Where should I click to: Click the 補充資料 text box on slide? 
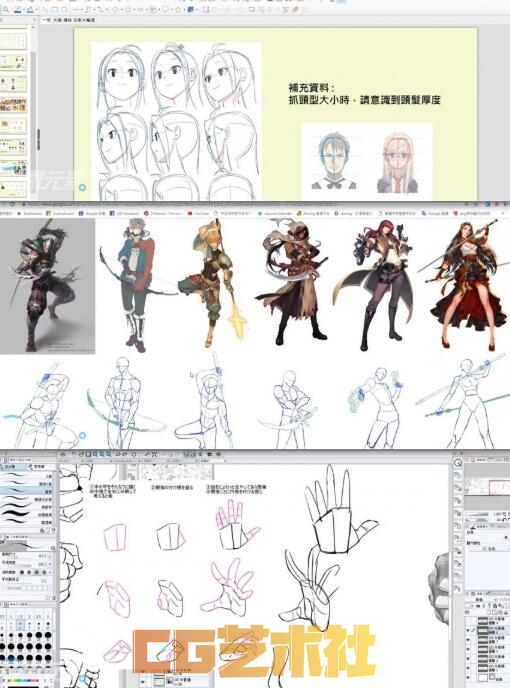pyautogui.click(x=364, y=94)
